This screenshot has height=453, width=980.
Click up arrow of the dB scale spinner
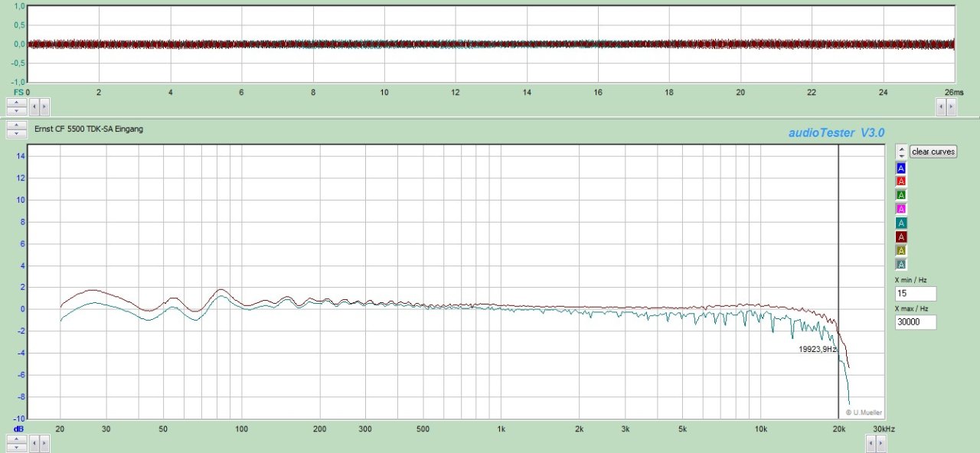point(16,438)
